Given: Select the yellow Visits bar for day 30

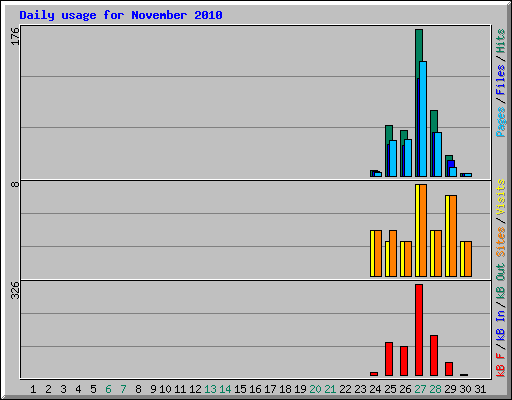Looking at the screenshot, I should click(x=462, y=259).
